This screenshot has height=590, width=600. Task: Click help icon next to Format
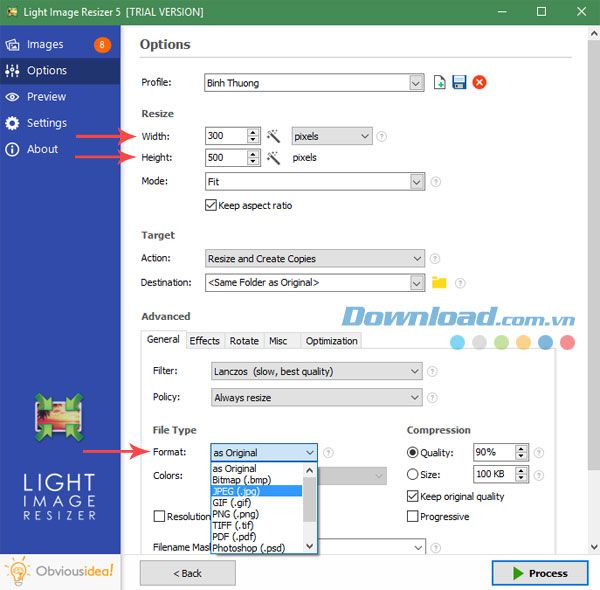pos(328,453)
